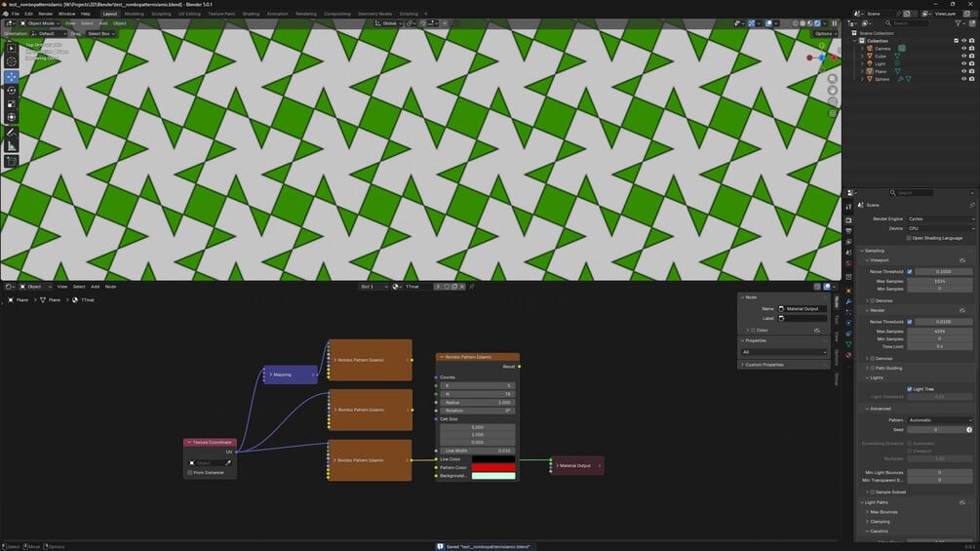Image resolution: width=980 pixels, height=551 pixels.
Task: Select the Cursor tool in viewport toolbar
Action: (x=12, y=61)
